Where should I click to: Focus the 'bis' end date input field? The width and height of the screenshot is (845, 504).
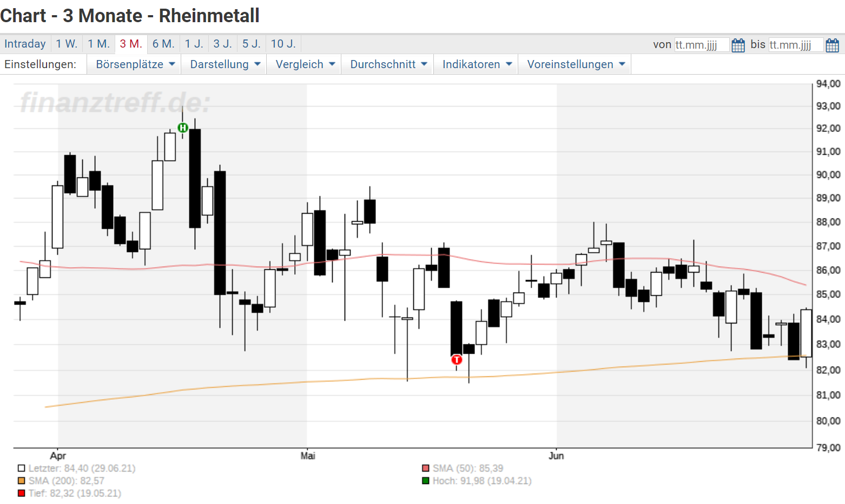click(796, 45)
